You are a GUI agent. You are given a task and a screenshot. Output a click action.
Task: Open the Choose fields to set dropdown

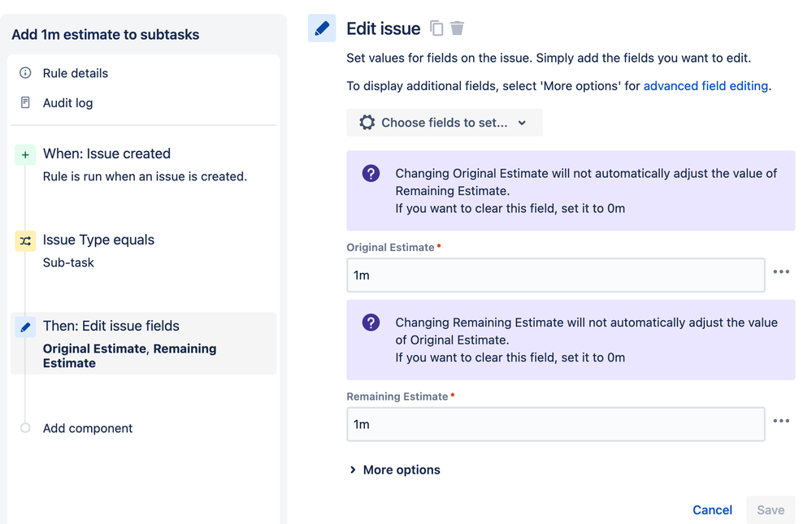point(444,123)
